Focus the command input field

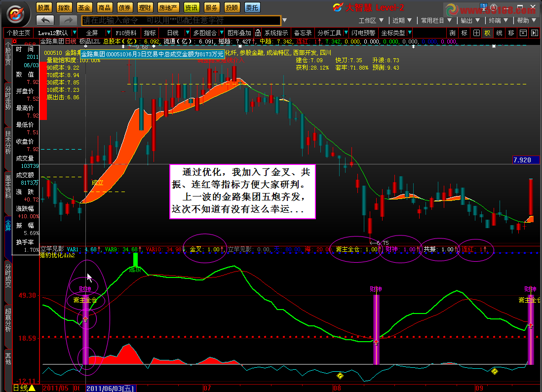181,20
